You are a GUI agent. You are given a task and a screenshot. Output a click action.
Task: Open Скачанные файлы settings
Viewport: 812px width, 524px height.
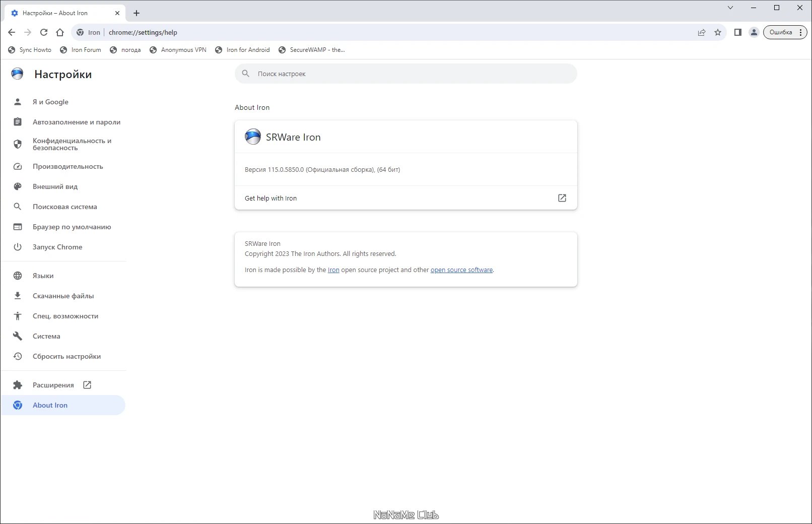click(x=63, y=296)
